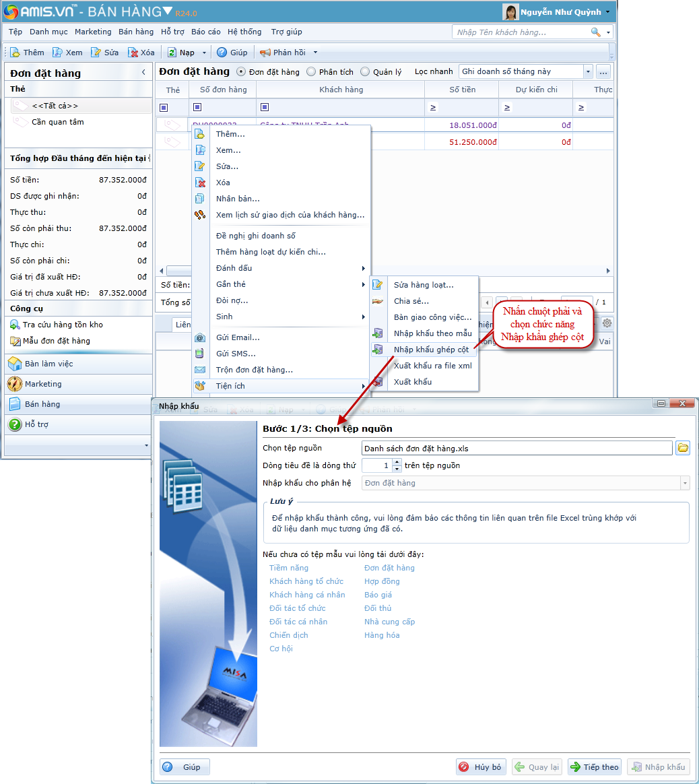
Task: Open the Nguyễn Như Quỳnh user dropdown
Action: 607,12
